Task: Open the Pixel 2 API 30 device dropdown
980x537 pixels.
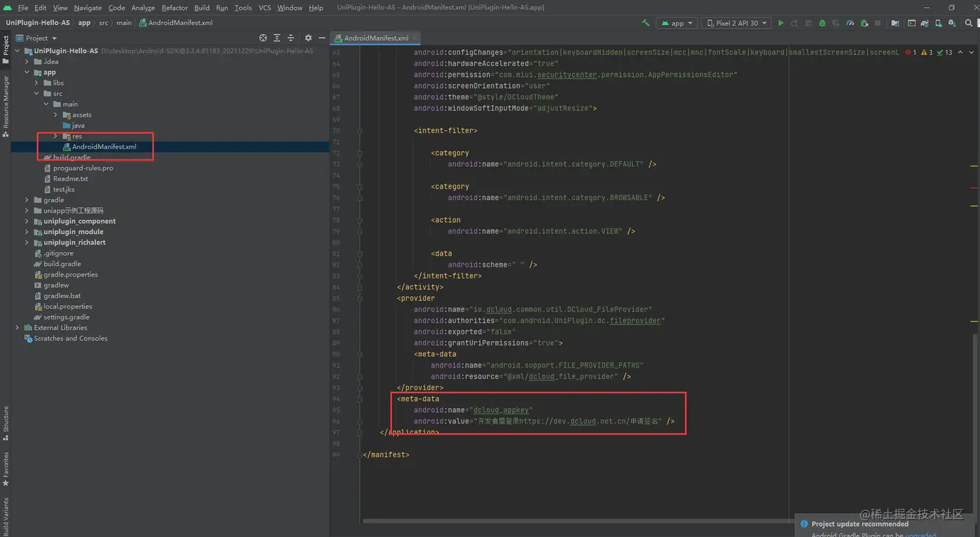Action: coord(736,23)
